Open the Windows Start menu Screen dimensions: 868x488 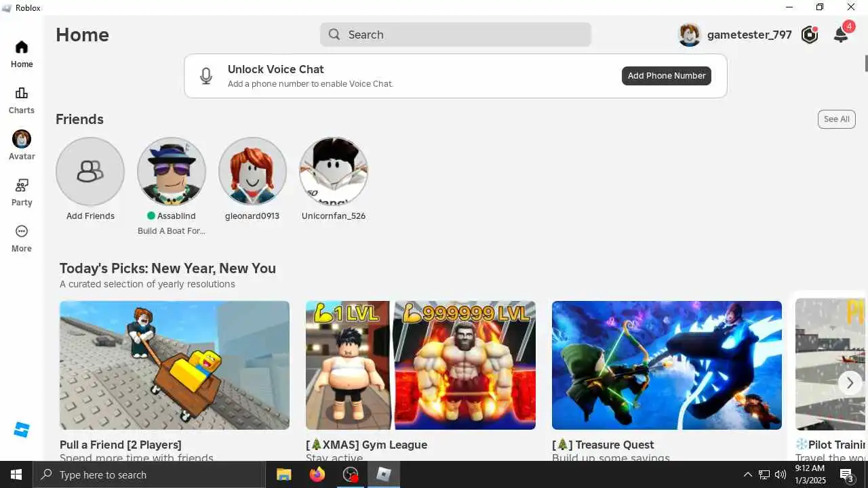pyautogui.click(x=16, y=474)
